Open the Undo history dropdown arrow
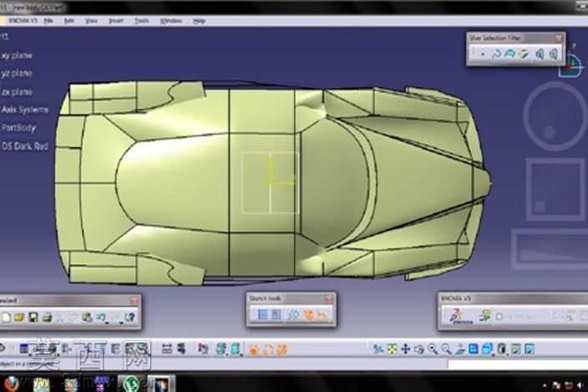 pyautogui.click(x=107, y=323)
